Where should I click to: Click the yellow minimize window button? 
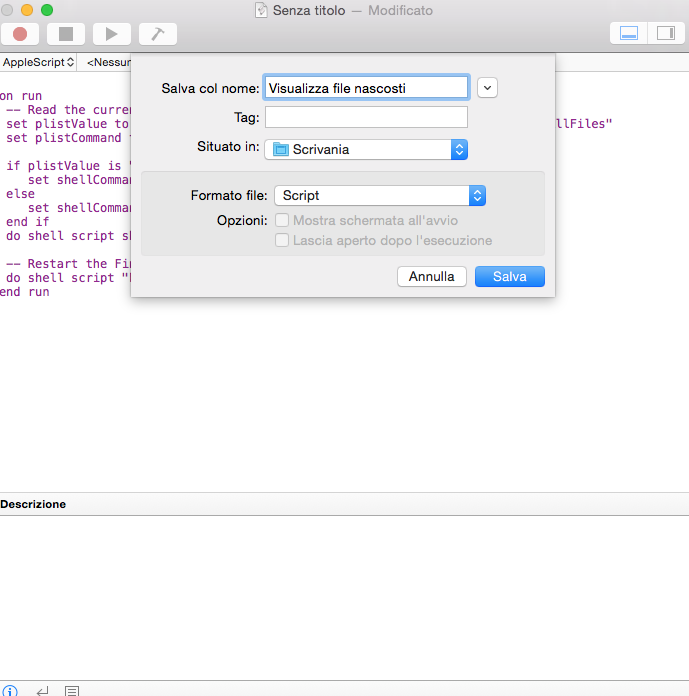[x=27, y=10]
